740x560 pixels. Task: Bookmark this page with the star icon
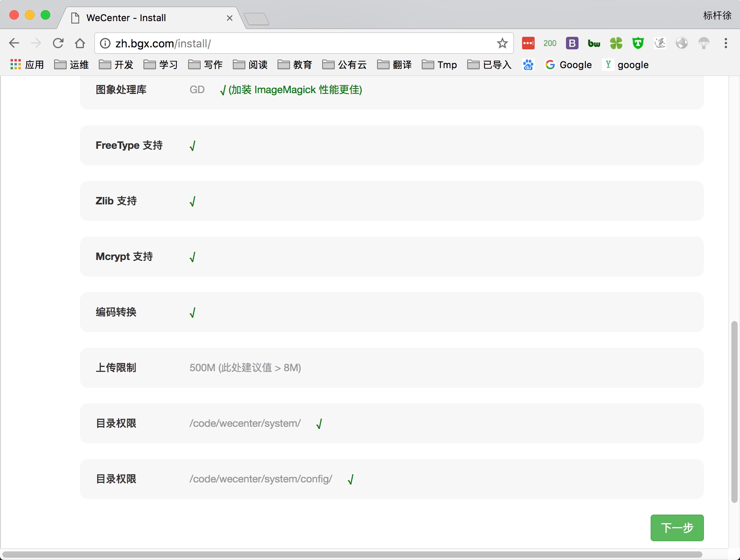click(x=502, y=43)
